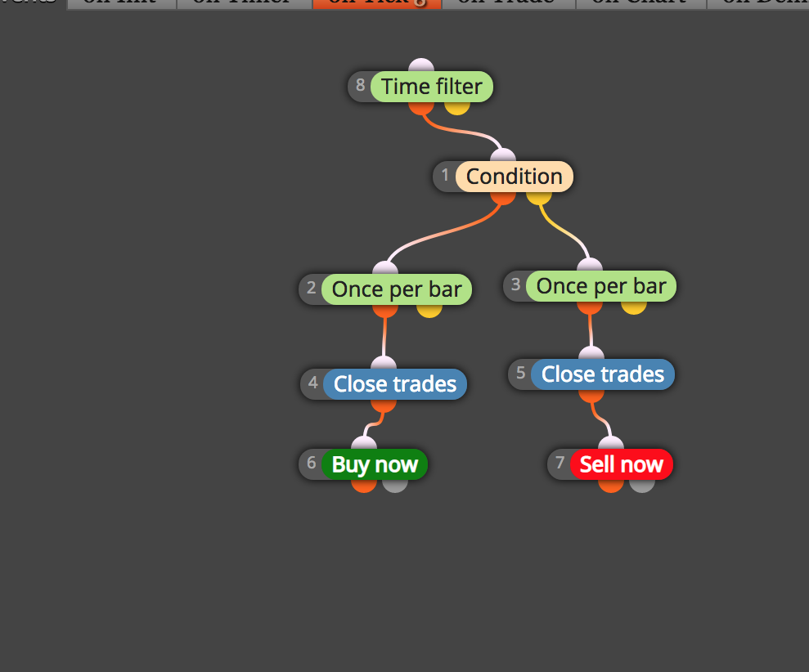The height and width of the screenshot is (672, 809).
Task: Click the input connector atop block 2 Once per bar
Action: coord(385,268)
